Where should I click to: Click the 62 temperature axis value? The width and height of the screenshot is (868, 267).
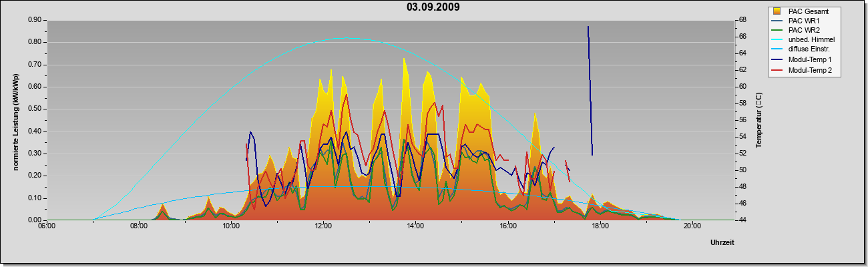pyautogui.click(x=742, y=70)
